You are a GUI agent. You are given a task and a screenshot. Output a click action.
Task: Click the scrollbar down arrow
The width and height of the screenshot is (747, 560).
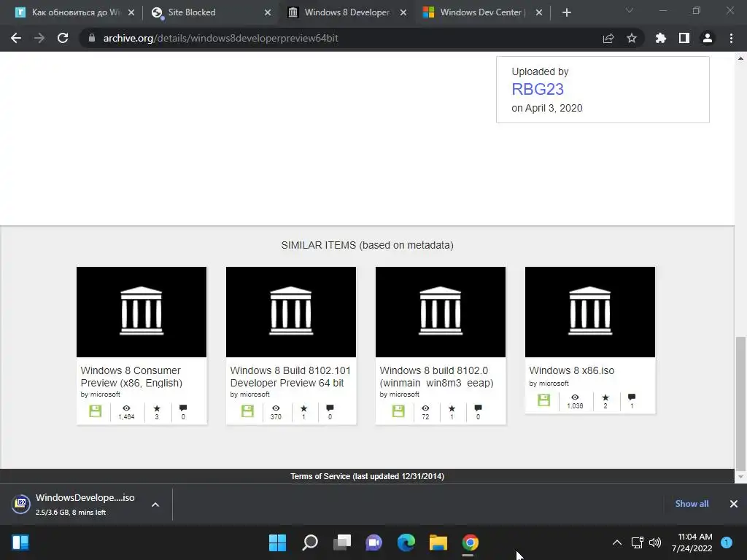(x=740, y=477)
